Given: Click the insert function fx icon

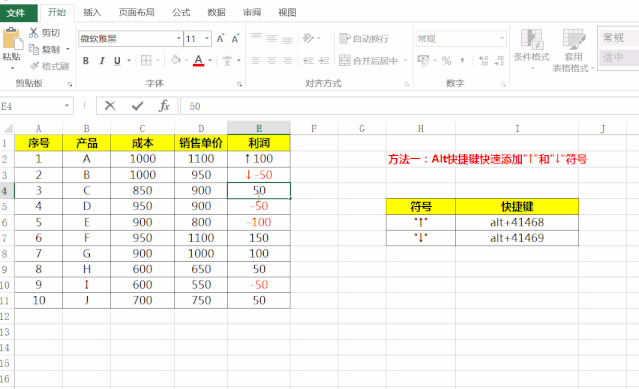Looking at the screenshot, I should tap(164, 106).
